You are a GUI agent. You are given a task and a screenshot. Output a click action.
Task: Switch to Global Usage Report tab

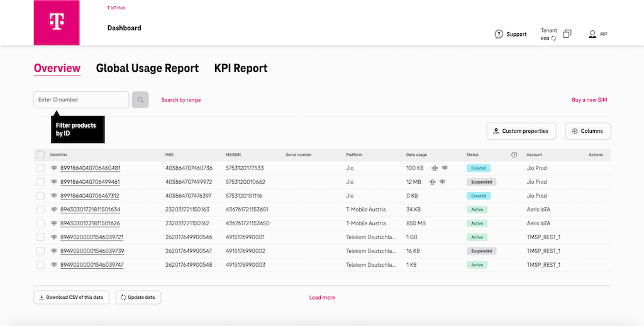[147, 68]
